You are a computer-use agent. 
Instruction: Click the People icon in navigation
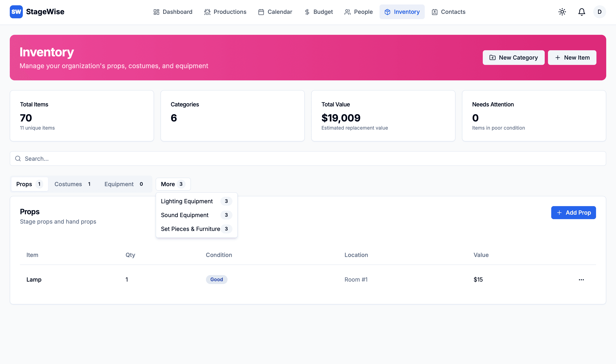[x=347, y=12]
